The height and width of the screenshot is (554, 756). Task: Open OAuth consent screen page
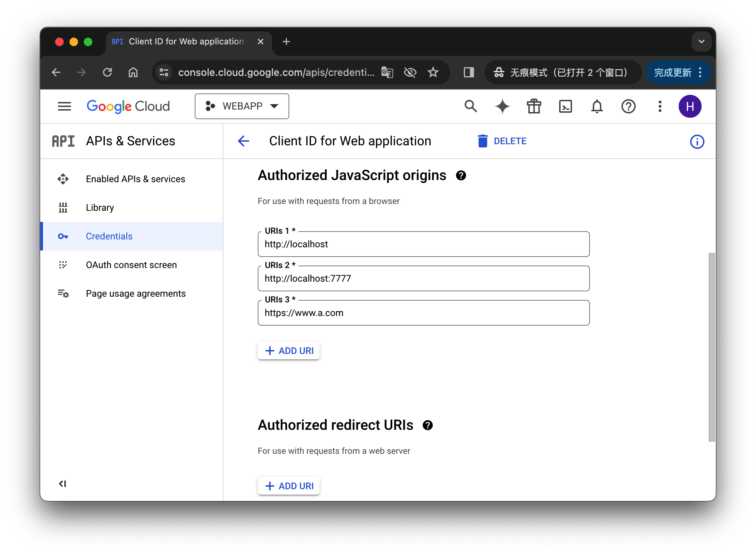coord(132,265)
